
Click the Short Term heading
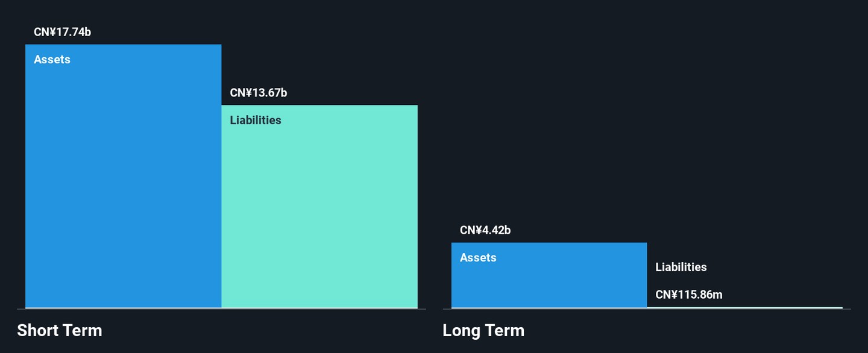coord(60,331)
